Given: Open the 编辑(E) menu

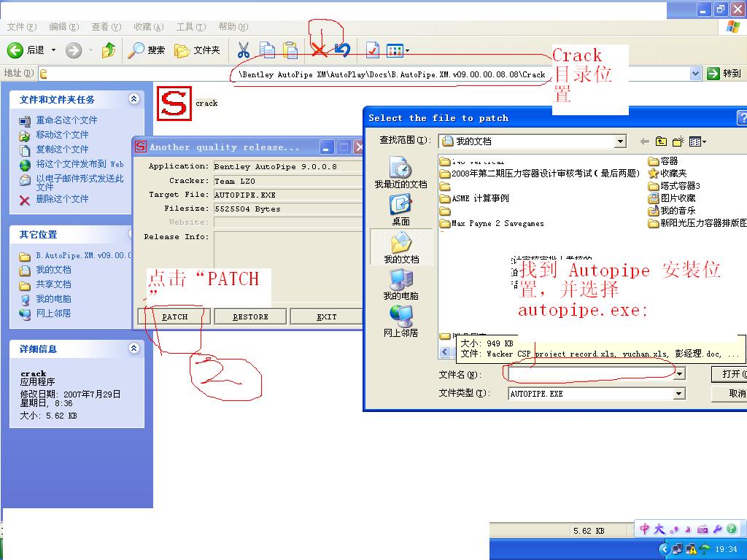Looking at the screenshot, I should click(64, 27).
